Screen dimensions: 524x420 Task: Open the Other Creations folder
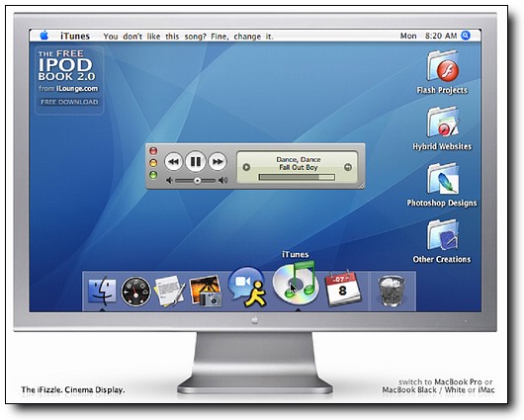point(442,241)
